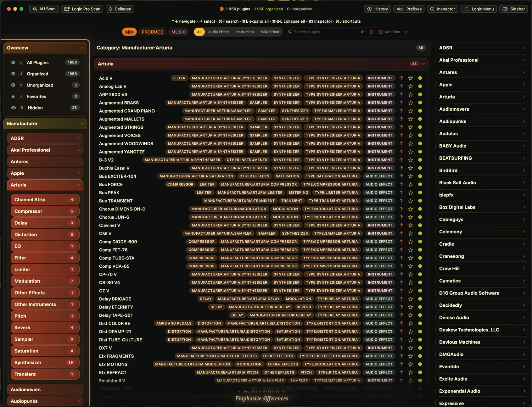532x407 pixels.
Task: Click the up arrow for Comp FET-76
Action: click(401, 250)
